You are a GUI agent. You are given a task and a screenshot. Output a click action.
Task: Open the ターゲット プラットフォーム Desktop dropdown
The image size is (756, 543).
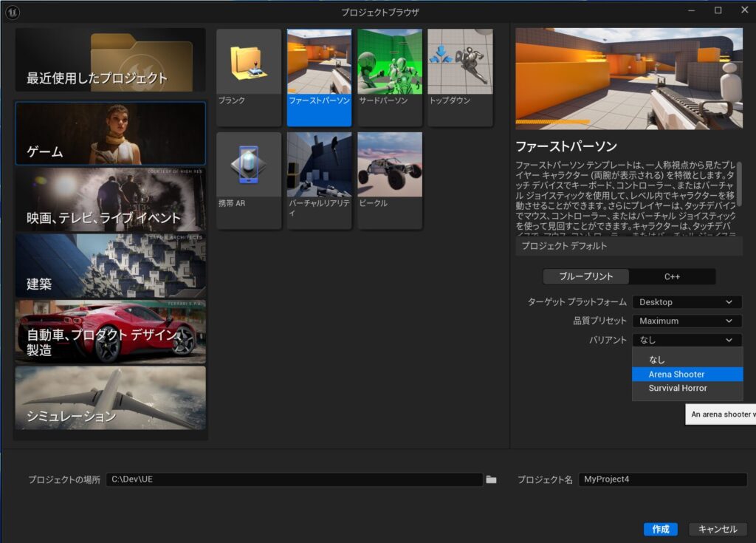pos(687,301)
